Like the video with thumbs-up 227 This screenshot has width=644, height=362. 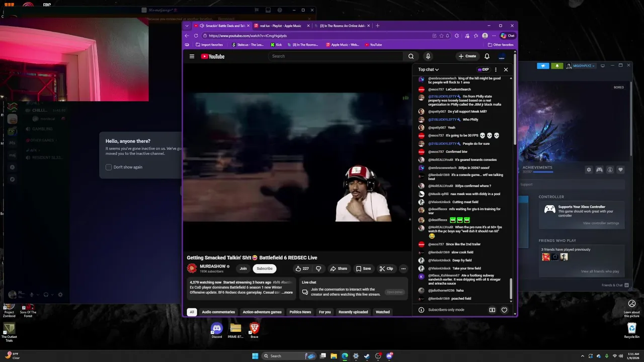pyautogui.click(x=302, y=268)
